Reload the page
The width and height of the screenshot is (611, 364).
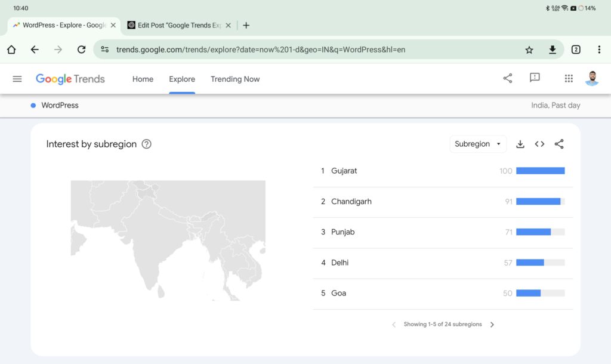pyautogui.click(x=82, y=50)
